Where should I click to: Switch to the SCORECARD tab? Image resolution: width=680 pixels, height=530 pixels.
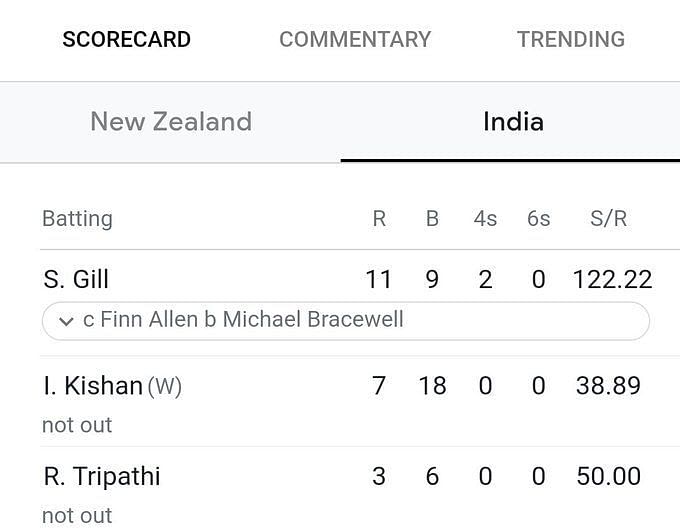[x=127, y=39]
